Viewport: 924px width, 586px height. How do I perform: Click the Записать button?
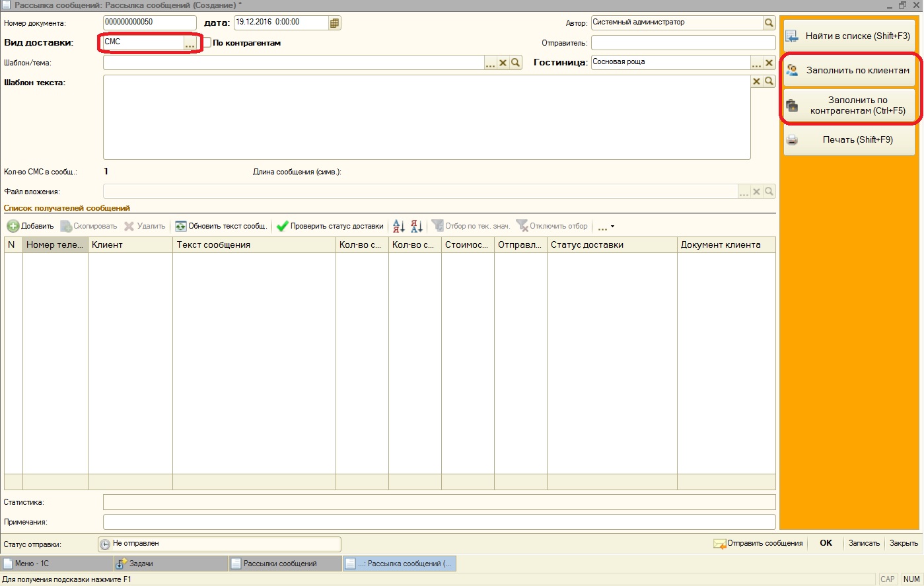[x=864, y=543]
